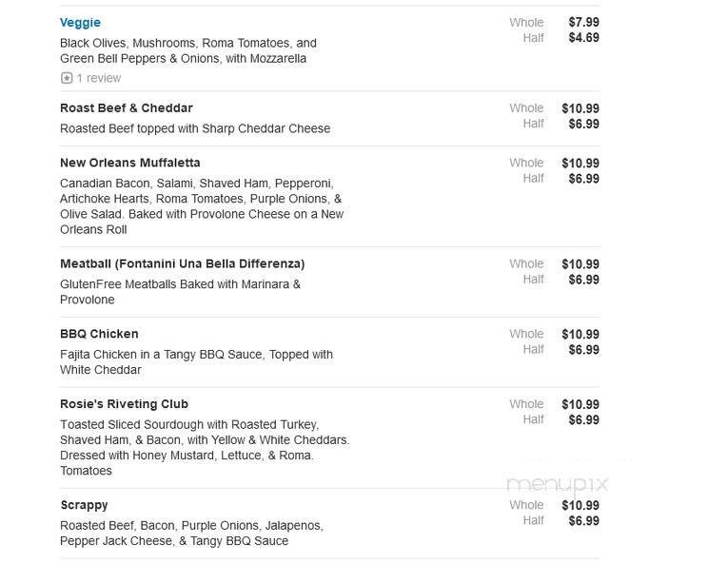Select the Meatball (Fontanini Una Bella Differenza) title
728x563 pixels.
182,263
